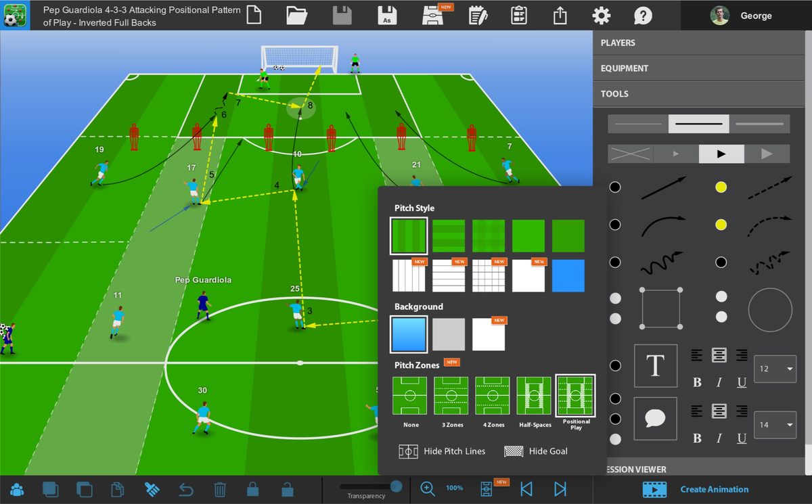Click the football app logo

coord(15,15)
